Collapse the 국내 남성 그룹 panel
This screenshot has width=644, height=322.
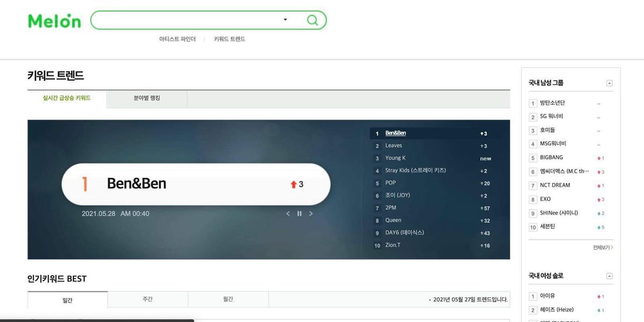pos(609,83)
